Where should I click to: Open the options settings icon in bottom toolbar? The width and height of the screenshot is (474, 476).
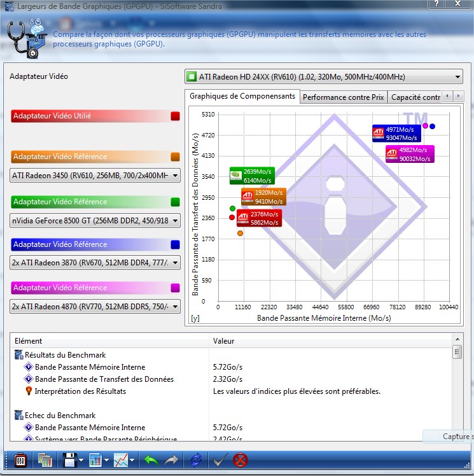[20, 461]
